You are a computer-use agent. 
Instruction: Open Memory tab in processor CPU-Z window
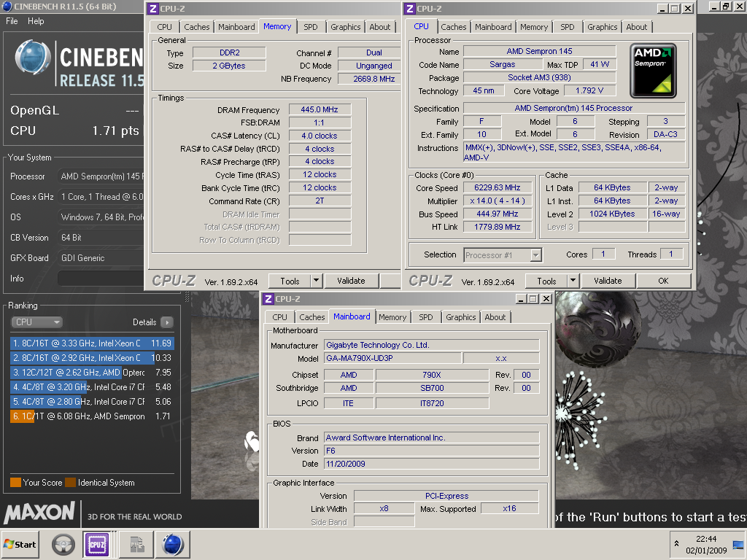click(533, 27)
